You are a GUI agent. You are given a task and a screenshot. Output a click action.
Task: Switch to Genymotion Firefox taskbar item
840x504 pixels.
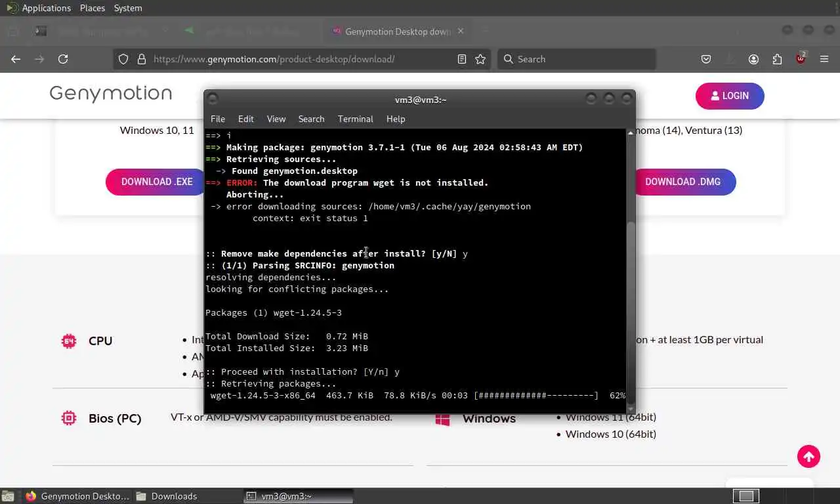[79, 496]
